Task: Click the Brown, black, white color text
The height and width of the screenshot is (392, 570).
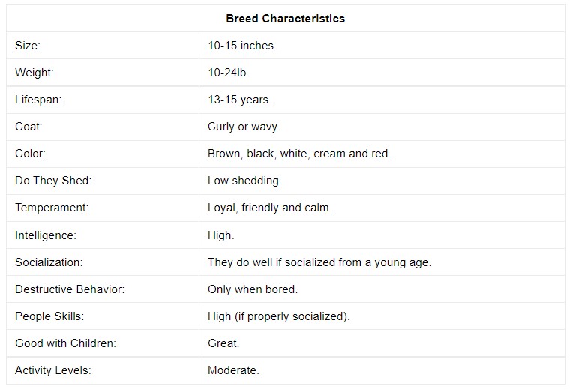Action: pos(259,154)
